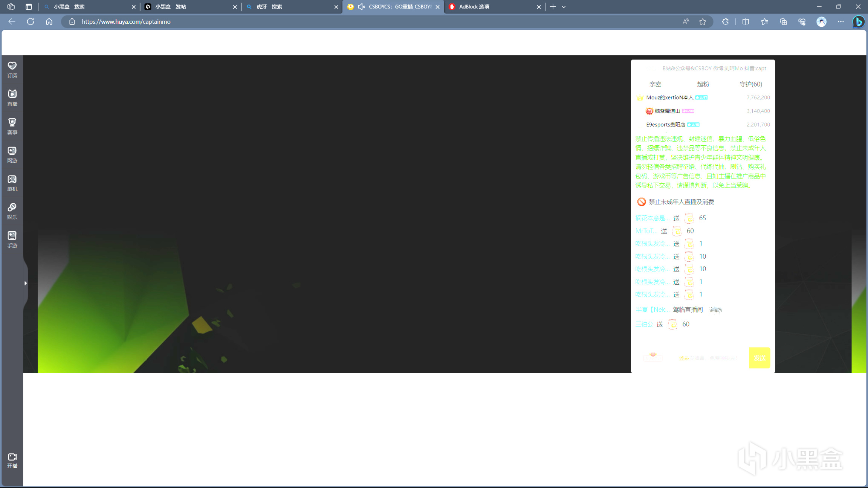Switch to the 守护(60) tab

point(750,84)
